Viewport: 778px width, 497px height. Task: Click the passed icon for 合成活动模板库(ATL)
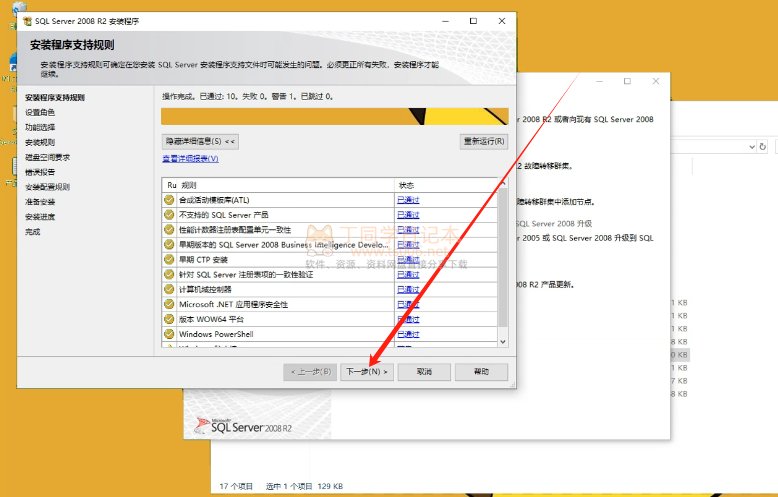[169, 200]
